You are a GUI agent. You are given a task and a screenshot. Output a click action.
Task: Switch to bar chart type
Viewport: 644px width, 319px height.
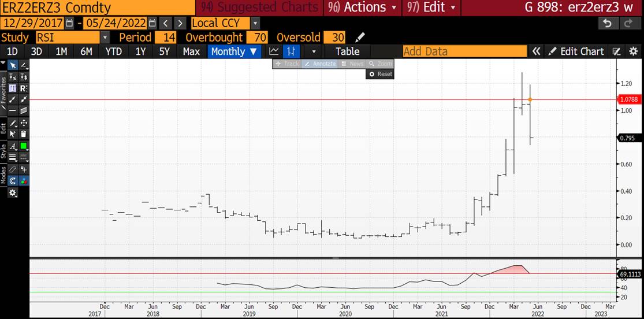292,51
